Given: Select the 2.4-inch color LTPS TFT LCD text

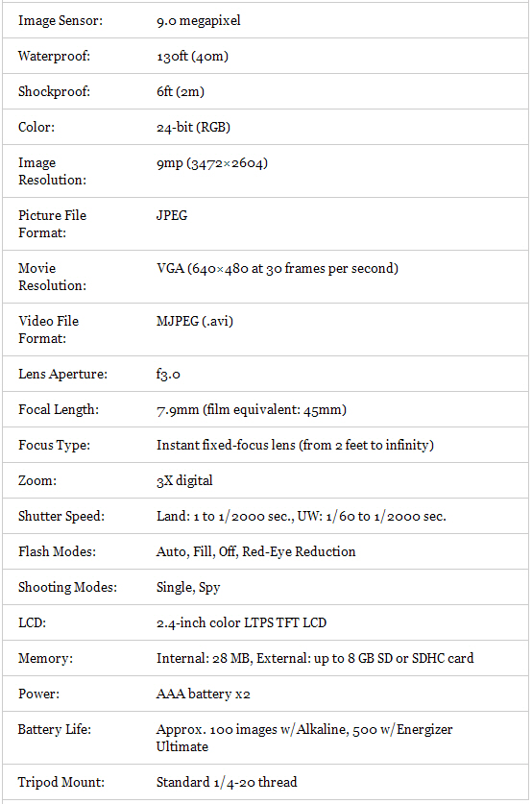Looking at the screenshot, I should pyautogui.click(x=241, y=623).
